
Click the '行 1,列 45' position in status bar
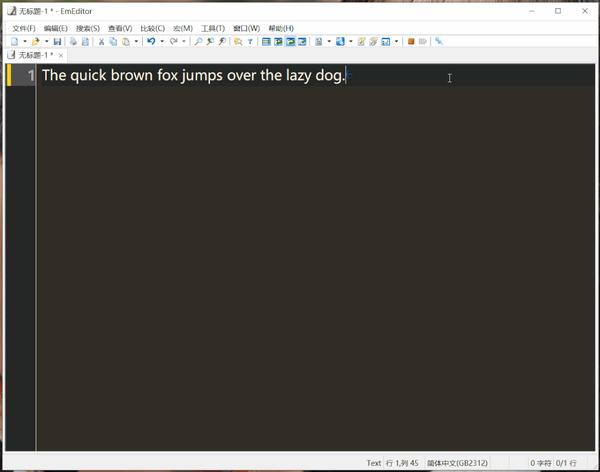coord(402,463)
